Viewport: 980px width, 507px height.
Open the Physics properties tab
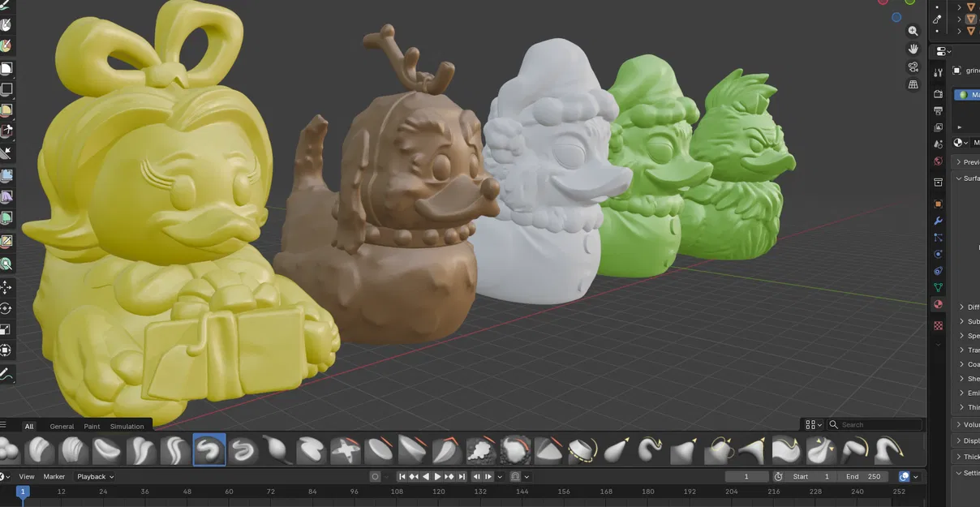click(939, 254)
